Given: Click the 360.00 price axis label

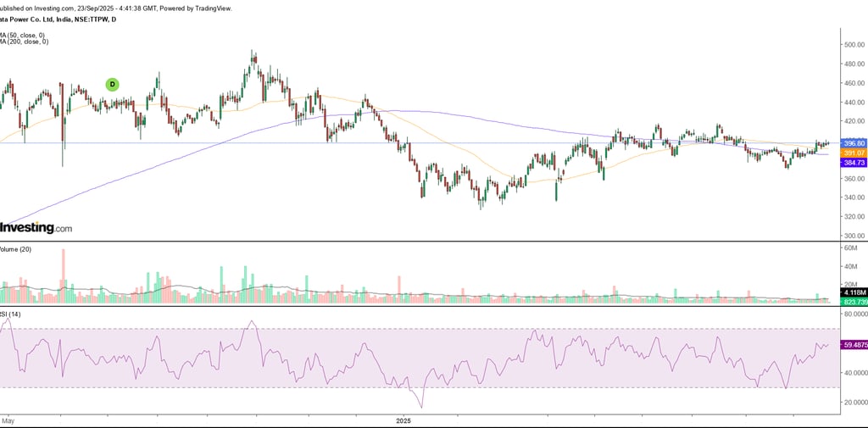Looking at the screenshot, I should click(854, 179).
